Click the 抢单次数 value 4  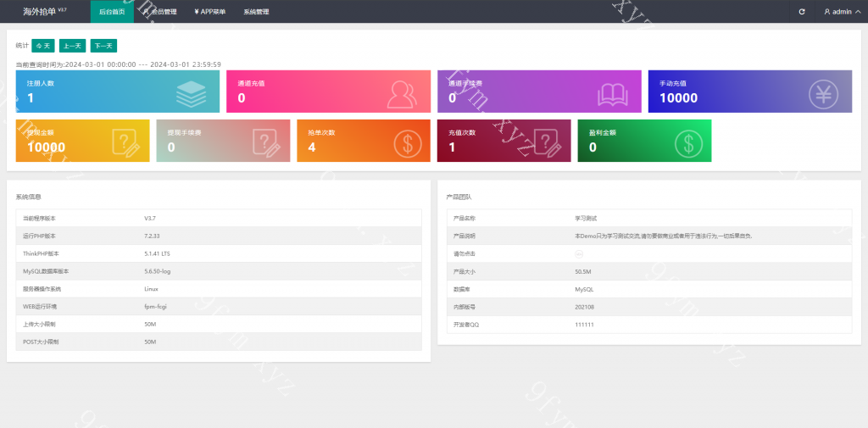coord(312,147)
